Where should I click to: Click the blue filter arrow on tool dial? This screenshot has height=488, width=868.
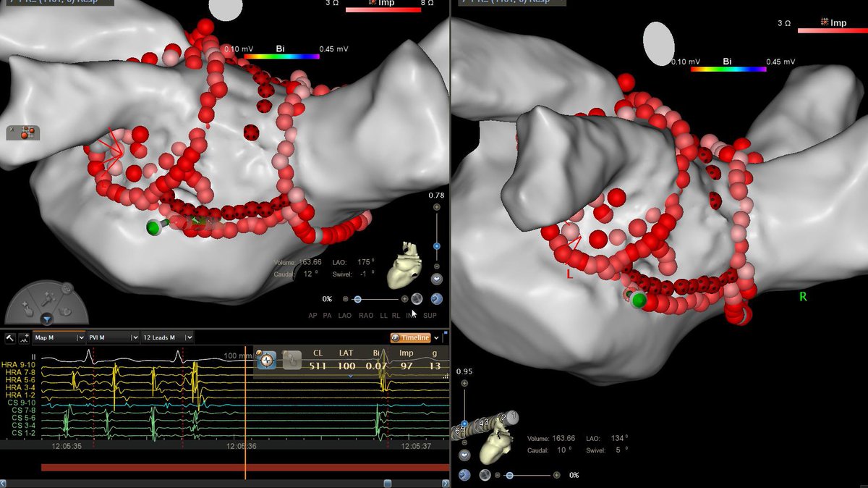(47, 319)
